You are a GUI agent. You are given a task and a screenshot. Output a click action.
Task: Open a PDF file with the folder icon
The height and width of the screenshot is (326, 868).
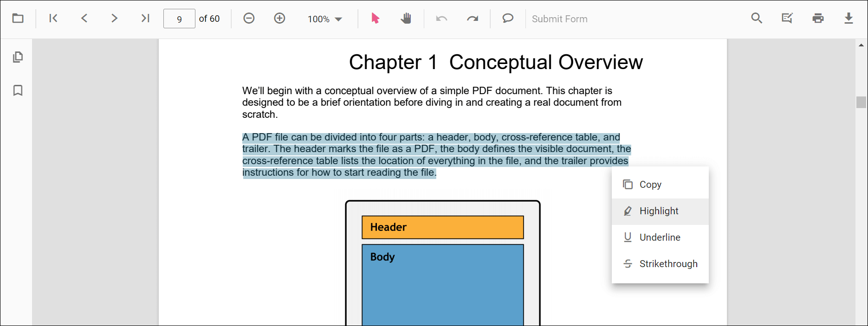(18, 19)
